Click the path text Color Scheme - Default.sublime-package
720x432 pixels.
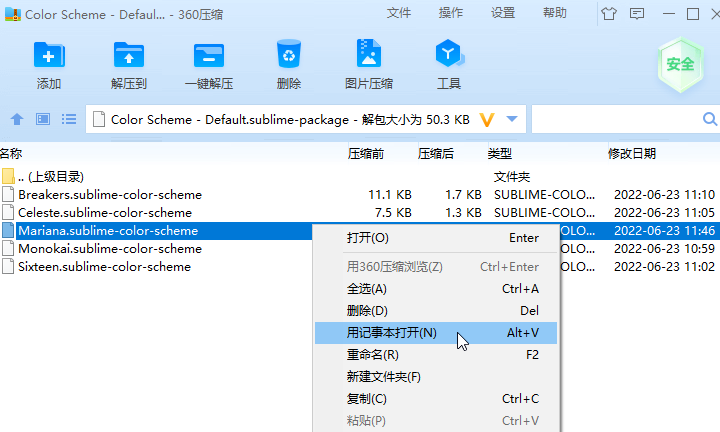tap(230, 120)
